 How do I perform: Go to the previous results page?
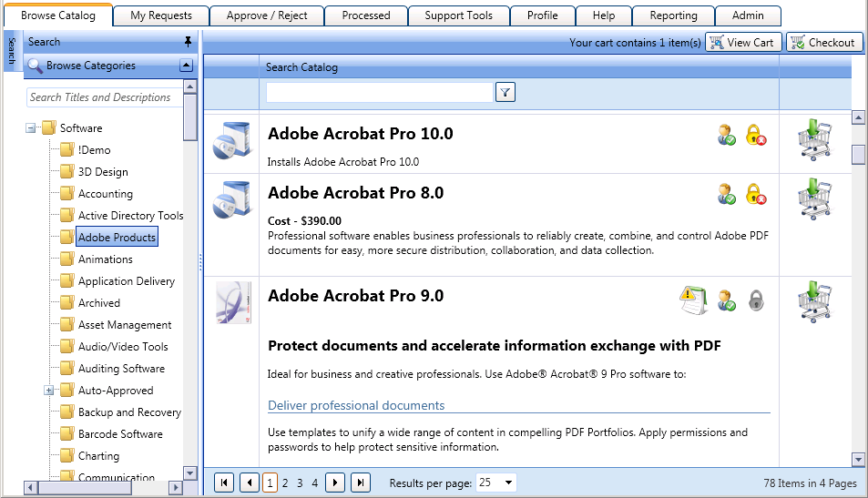(x=250, y=483)
